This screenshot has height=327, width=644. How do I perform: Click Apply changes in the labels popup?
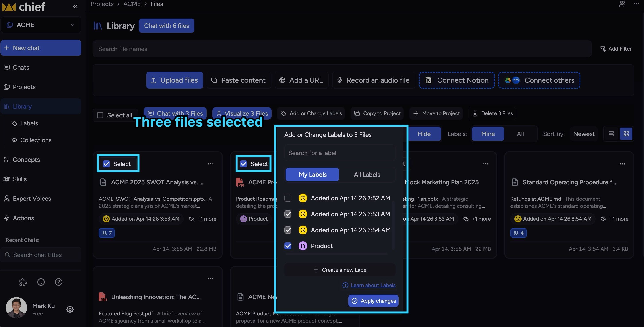tap(373, 301)
